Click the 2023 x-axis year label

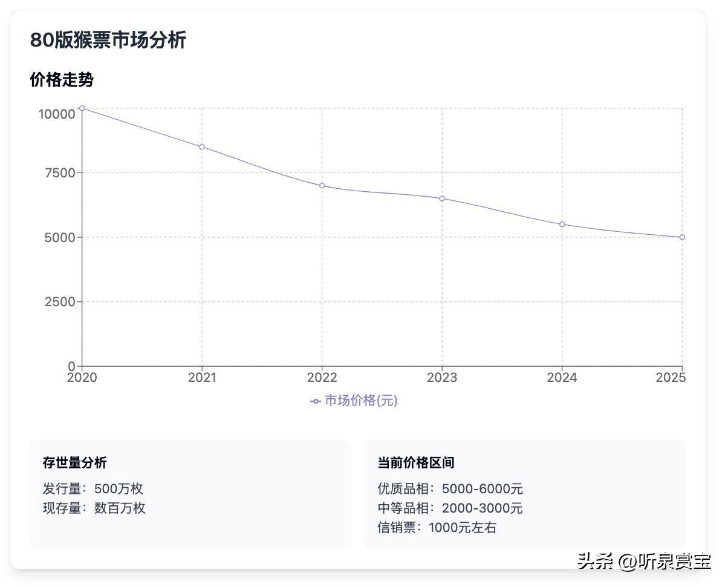pos(442,378)
